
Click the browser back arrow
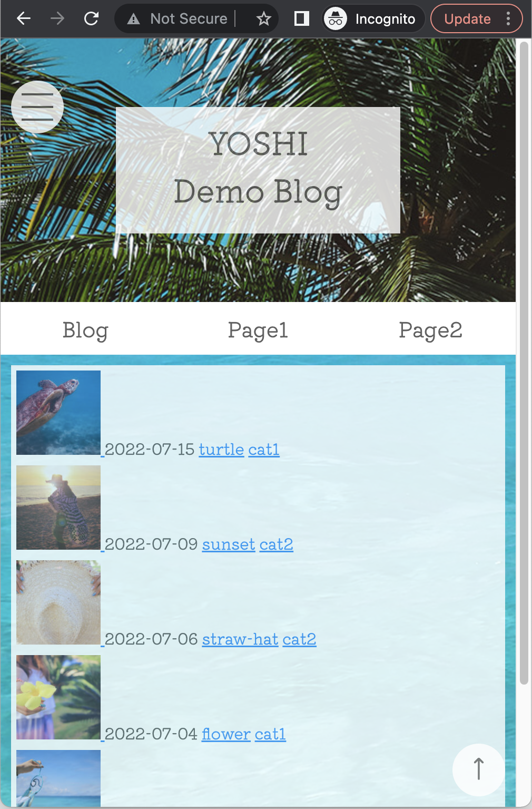point(24,19)
